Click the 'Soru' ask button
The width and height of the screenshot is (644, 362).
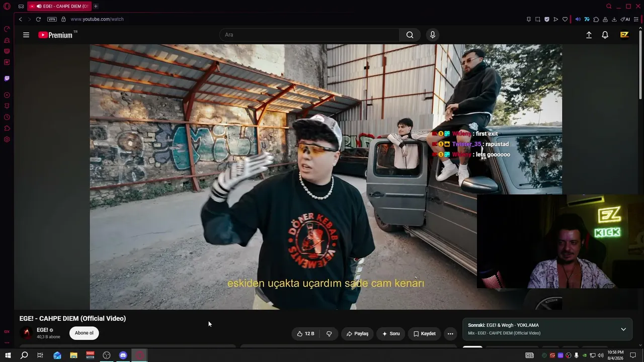(x=391, y=333)
